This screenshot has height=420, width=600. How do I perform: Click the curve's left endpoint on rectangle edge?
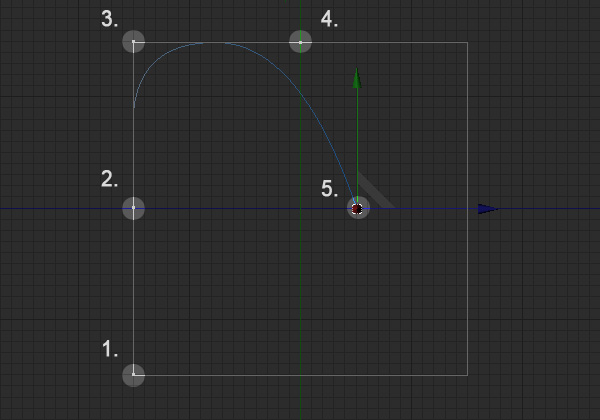pyautogui.click(x=134, y=107)
